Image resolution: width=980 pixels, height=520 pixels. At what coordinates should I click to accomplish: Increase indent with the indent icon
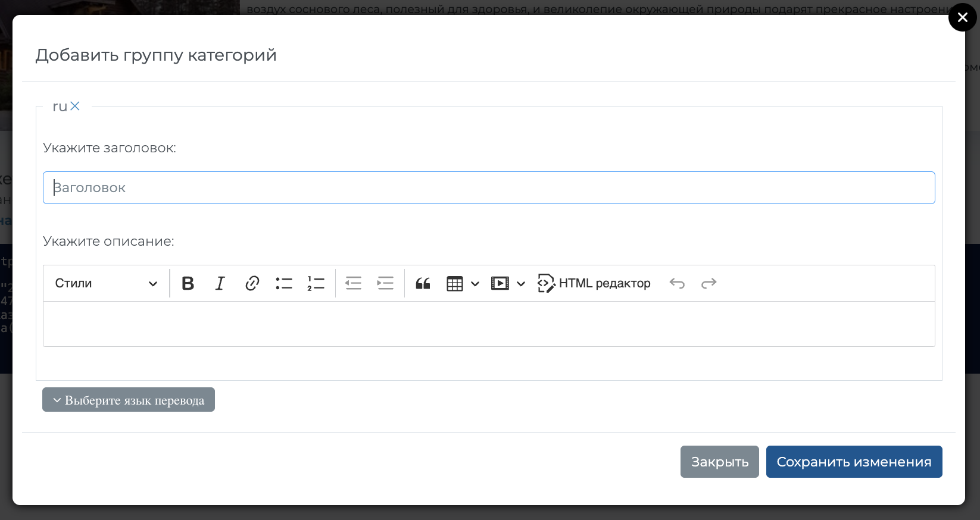[x=385, y=283]
